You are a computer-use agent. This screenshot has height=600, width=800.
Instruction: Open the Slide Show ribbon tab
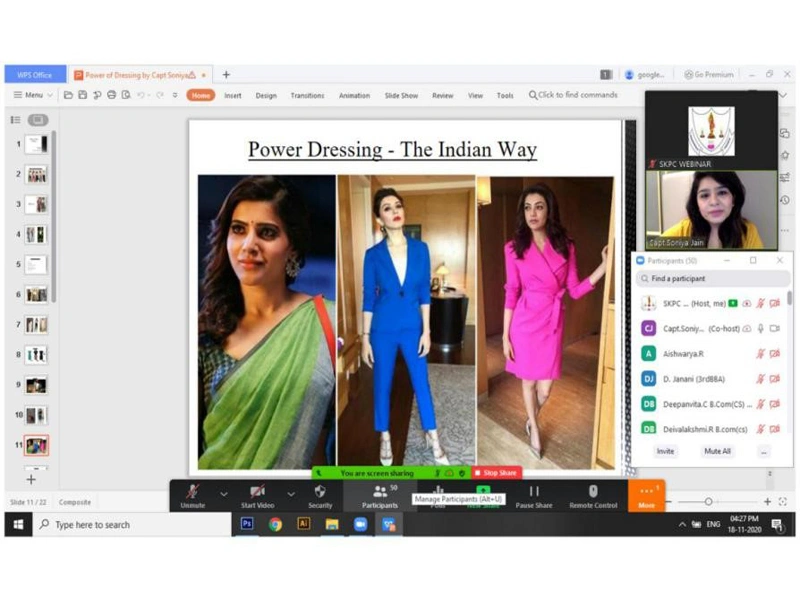401,95
